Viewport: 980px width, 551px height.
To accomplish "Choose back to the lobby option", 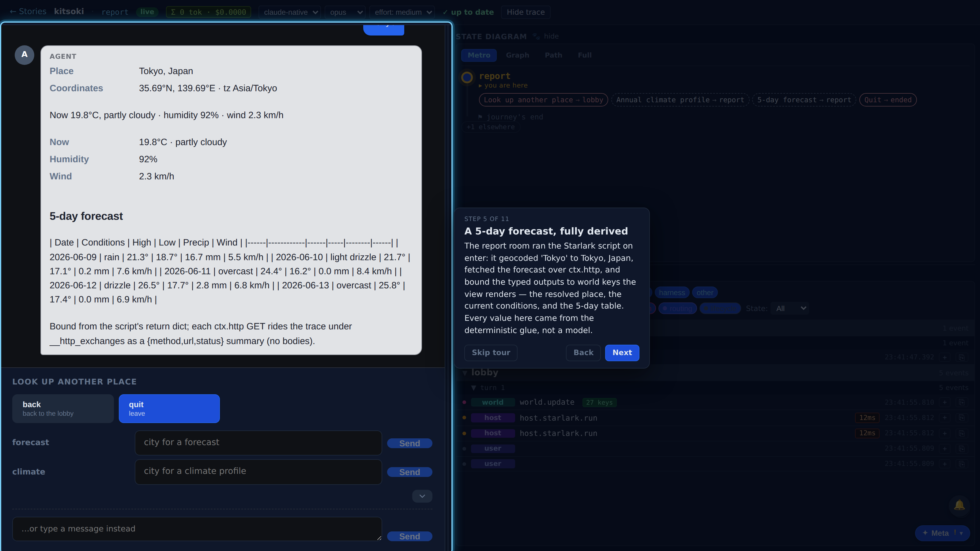I will [63, 408].
